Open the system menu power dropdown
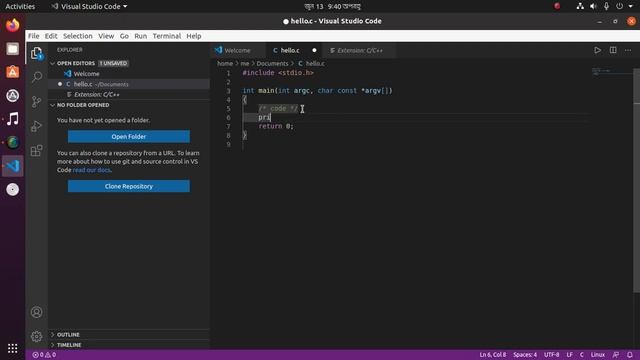Screen dimensions: 640x360 click(x=624, y=6)
